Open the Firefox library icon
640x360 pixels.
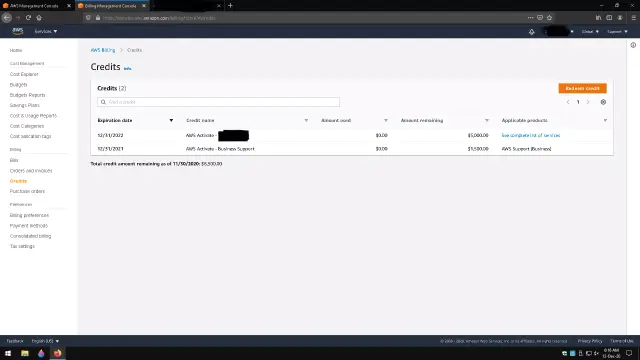click(598, 18)
